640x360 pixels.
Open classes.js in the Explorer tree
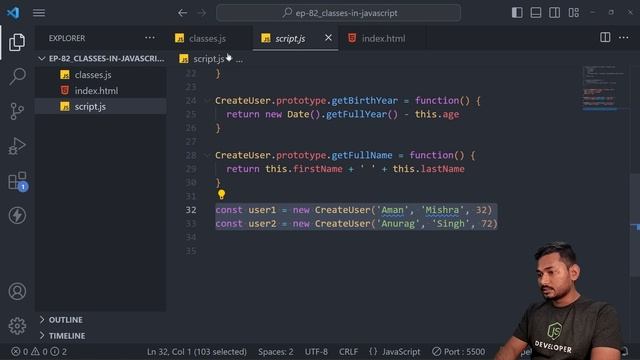pyautogui.click(x=101, y=75)
